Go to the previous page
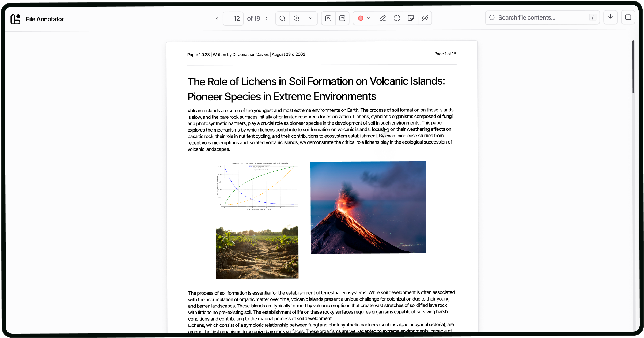Screen dimensions: 644x338 (217, 18)
